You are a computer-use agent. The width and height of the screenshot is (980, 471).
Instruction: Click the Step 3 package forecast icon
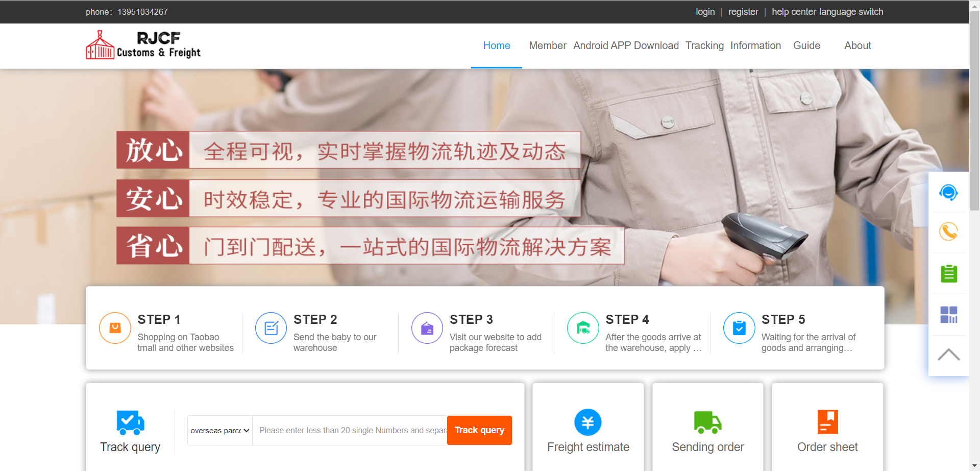pos(427,328)
